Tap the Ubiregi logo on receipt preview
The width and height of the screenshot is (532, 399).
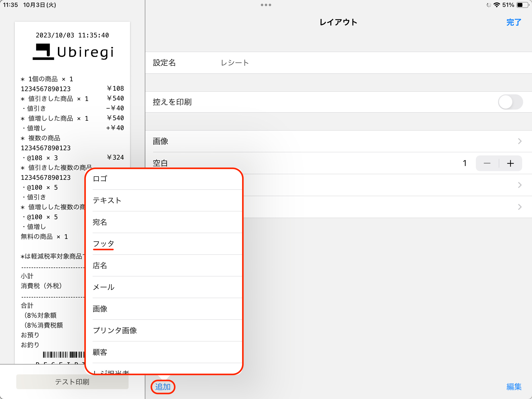[x=73, y=52]
